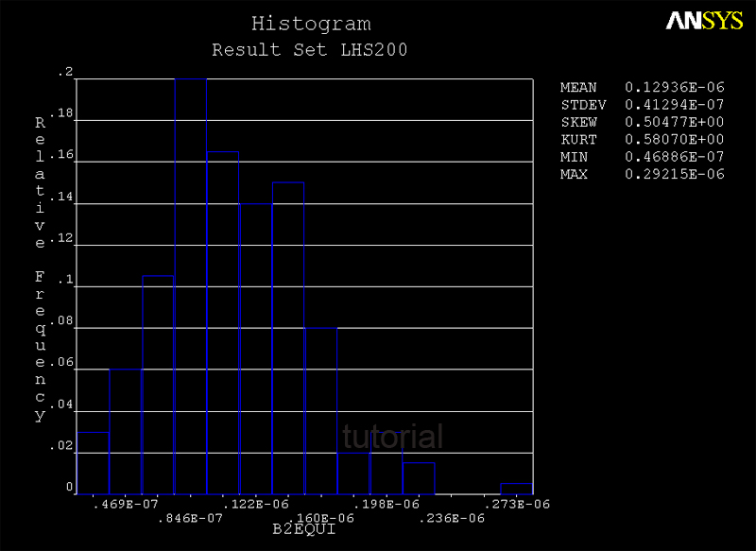The width and height of the screenshot is (756, 551).
Task: Select the SKEW label
Action: click(578, 122)
